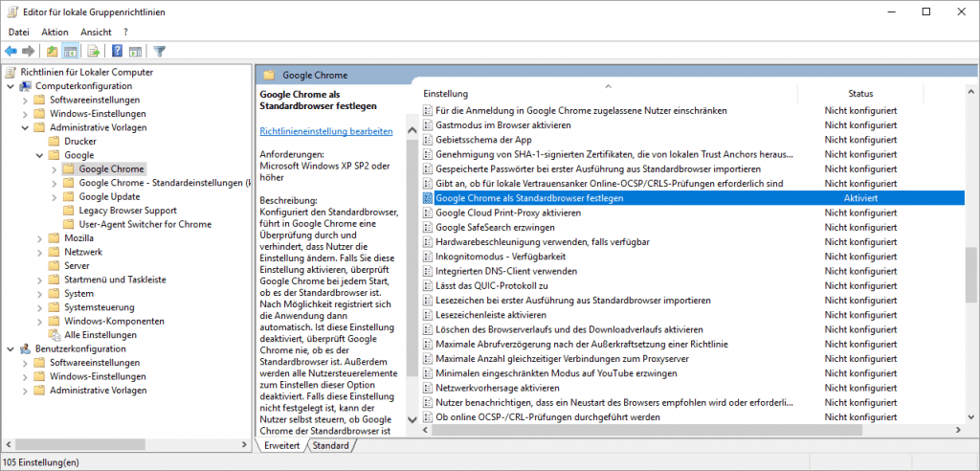Click the export list toolbar icon
Image resolution: width=980 pixels, height=471 pixels.
[94, 51]
